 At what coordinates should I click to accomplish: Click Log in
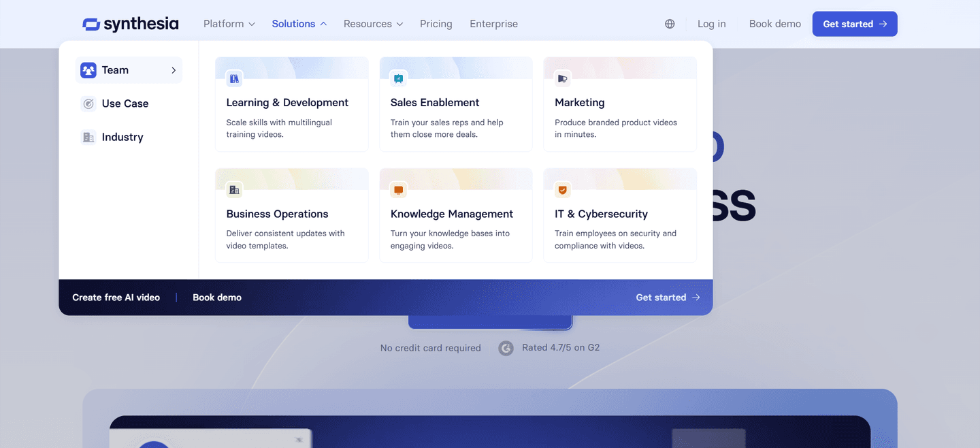coord(712,24)
